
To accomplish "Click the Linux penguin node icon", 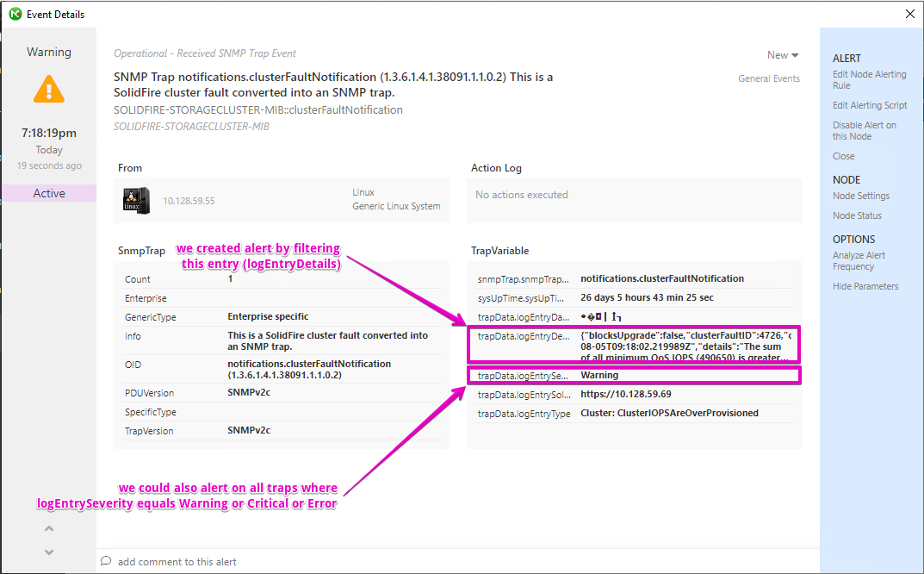I will point(136,201).
